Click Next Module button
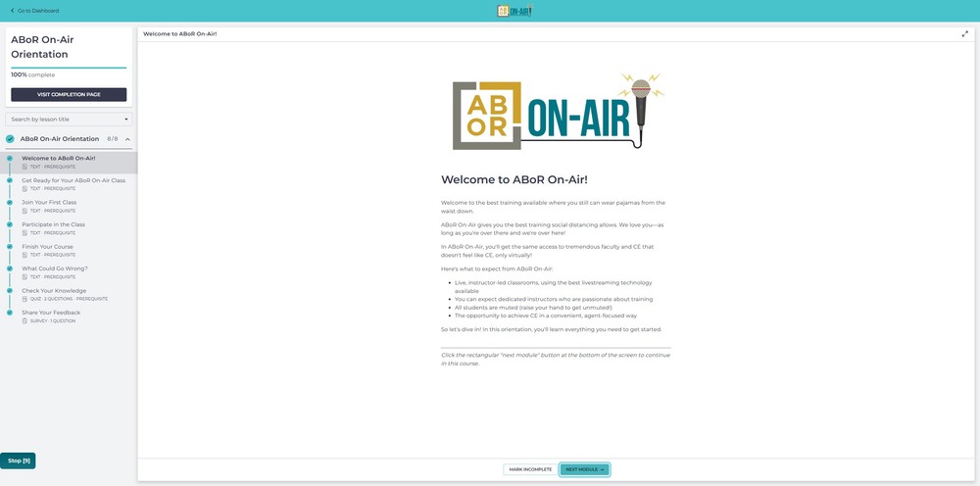The width and height of the screenshot is (980, 486). tap(584, 469)
